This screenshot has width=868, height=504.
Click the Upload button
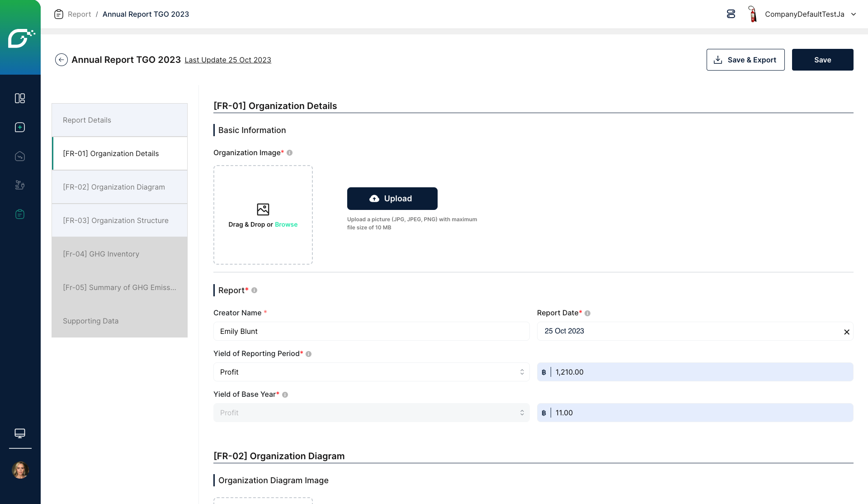click(392, 199)
